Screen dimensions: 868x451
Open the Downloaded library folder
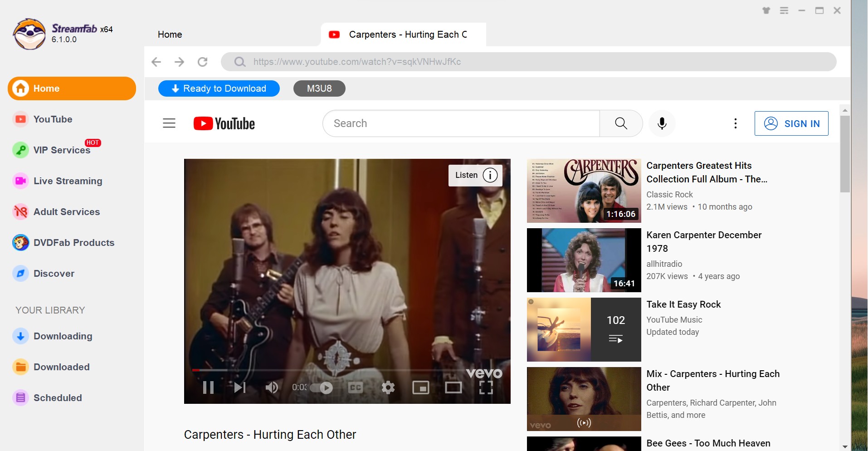click(51, 367)
